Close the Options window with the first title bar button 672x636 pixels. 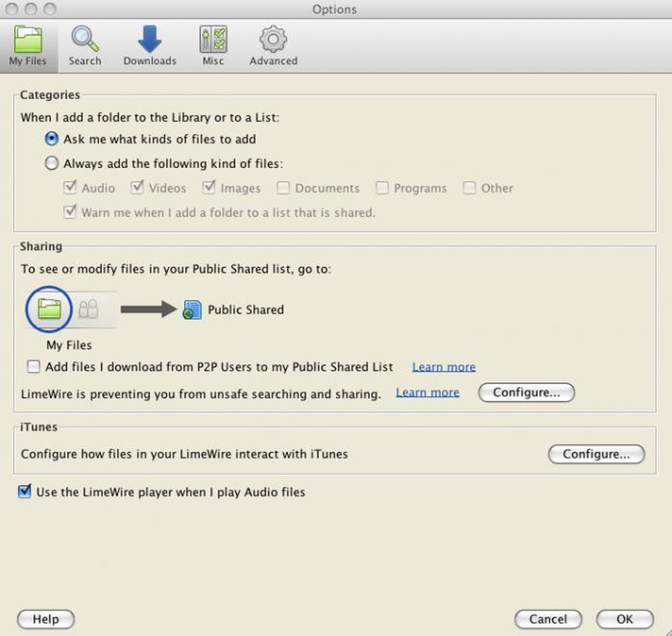(x=12, y=9)
